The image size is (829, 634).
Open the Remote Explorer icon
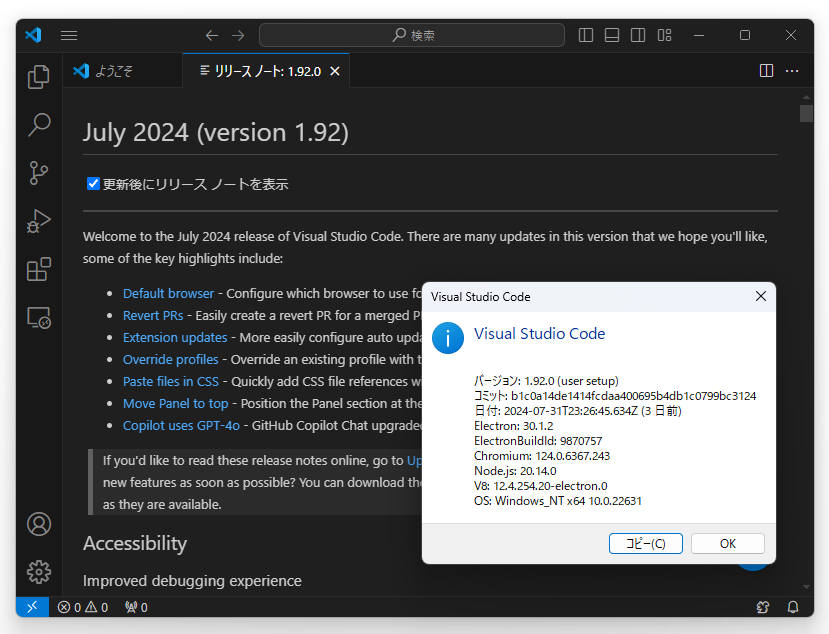pos(38,317)
